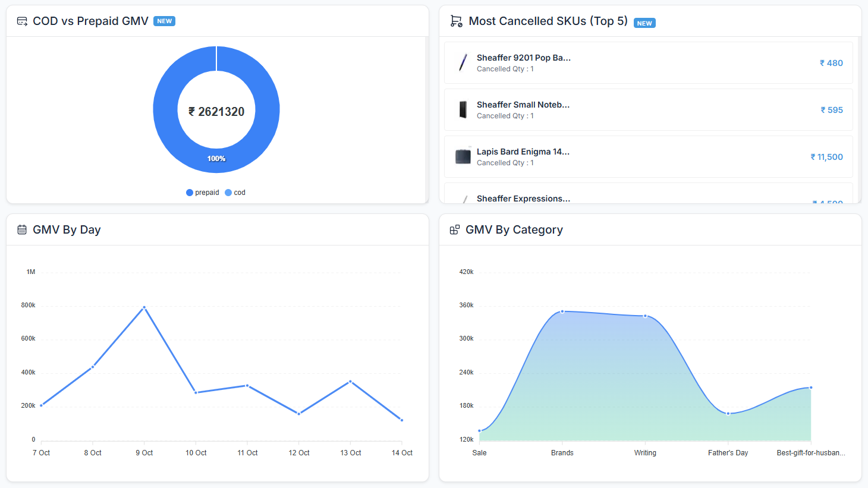The height and width of the screenshot is (488, 868).
Task: Click the category icon next to GMV By Category
Action: [455, 230]
